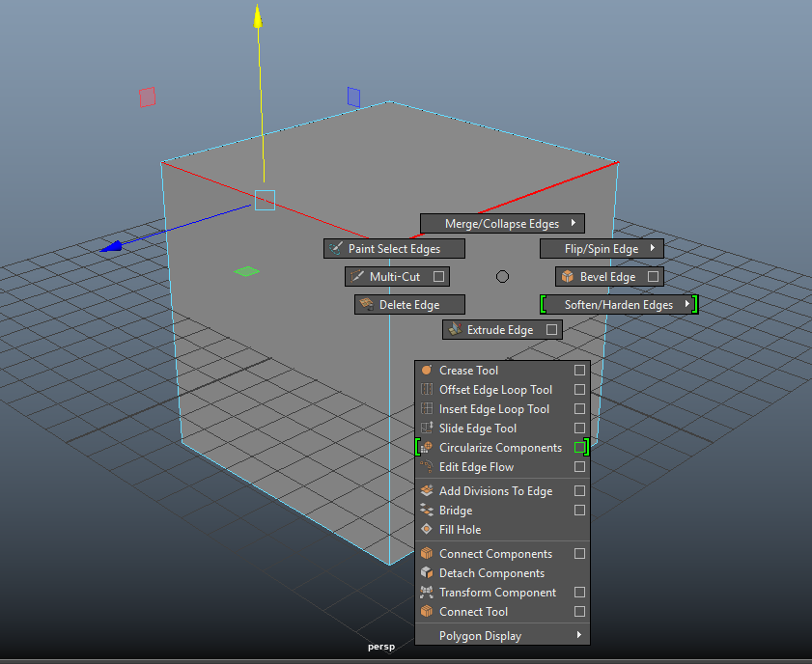Viewport: 812px width, 664px height.
Task: Click the Connect Components icon
Action: point(427,553)
